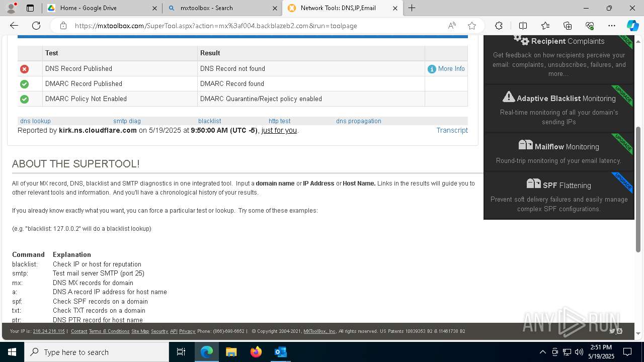Click the blue info icon beside More Info

point(432,69)
